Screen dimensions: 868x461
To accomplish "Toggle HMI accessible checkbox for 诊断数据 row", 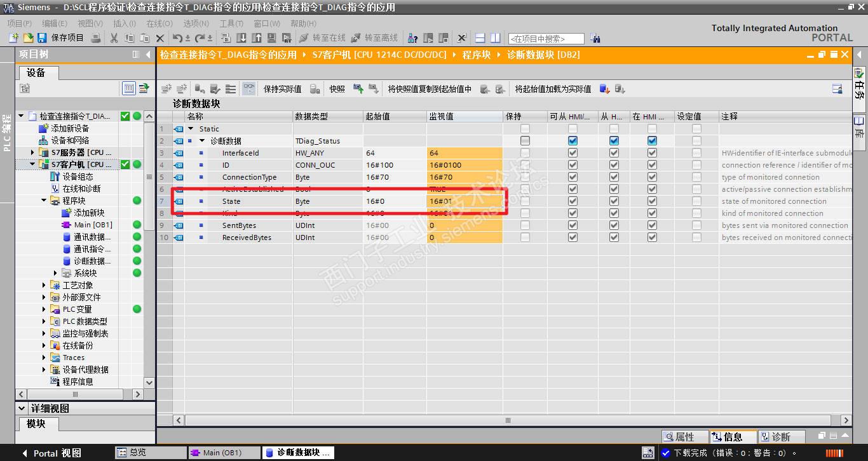I will 573,141.
